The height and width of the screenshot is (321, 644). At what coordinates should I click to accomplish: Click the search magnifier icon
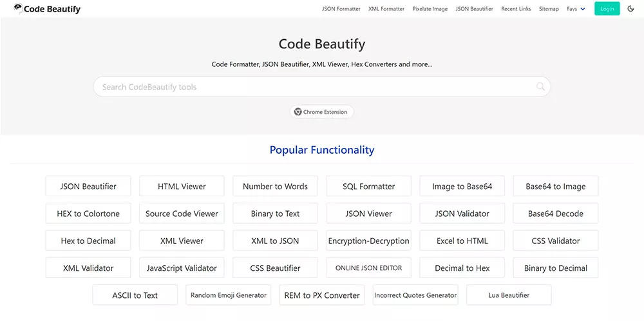tap(540, 87)
